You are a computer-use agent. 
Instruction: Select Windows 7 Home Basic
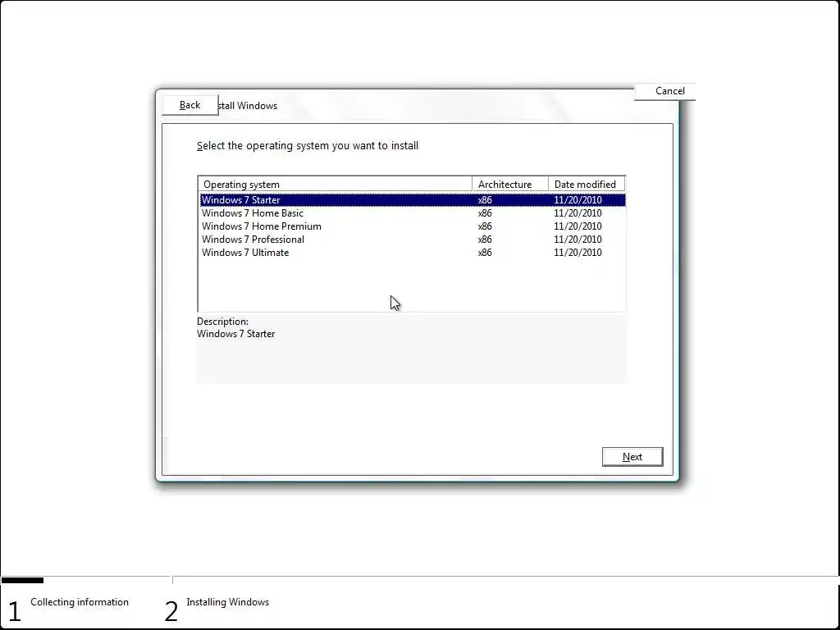tap(413, 213)
